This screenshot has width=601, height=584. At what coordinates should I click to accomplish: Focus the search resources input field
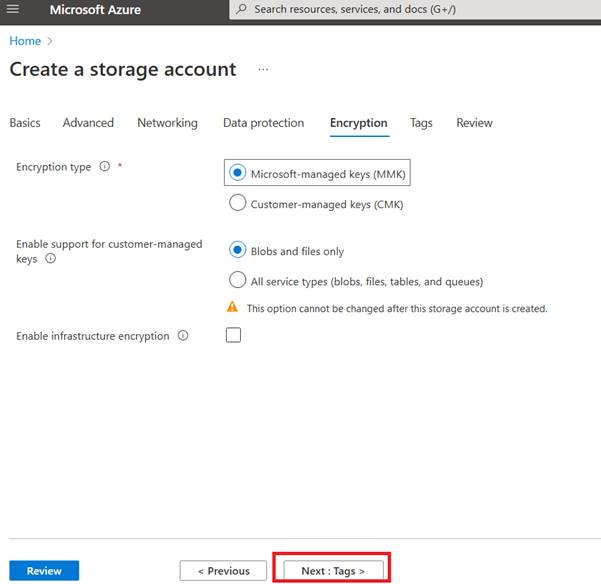point(415,9)
